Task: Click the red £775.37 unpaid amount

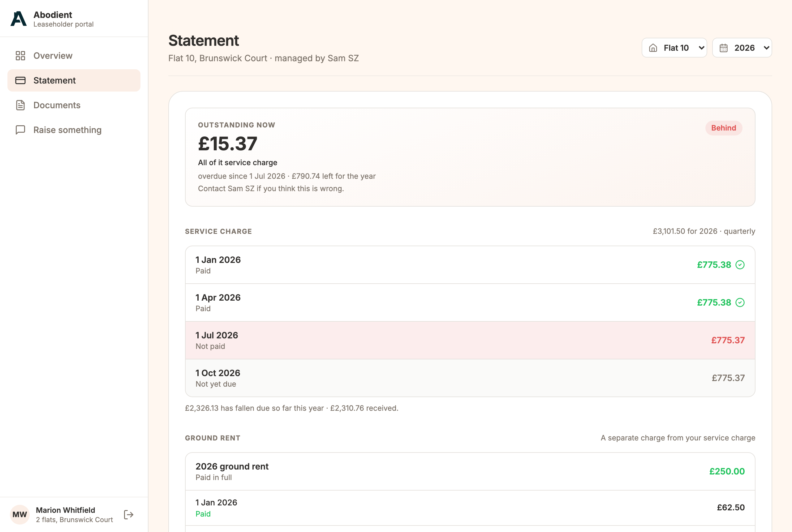Action: pyautogui.click(x=728, y=340)
